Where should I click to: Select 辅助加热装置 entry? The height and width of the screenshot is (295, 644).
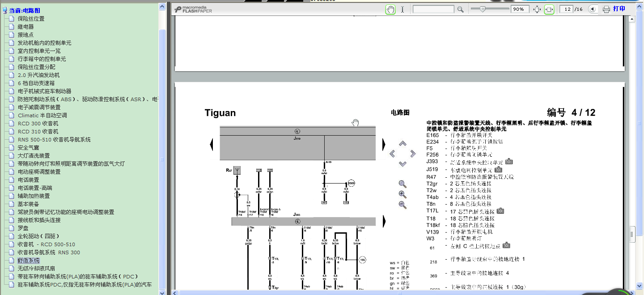(x=34, y=196)
